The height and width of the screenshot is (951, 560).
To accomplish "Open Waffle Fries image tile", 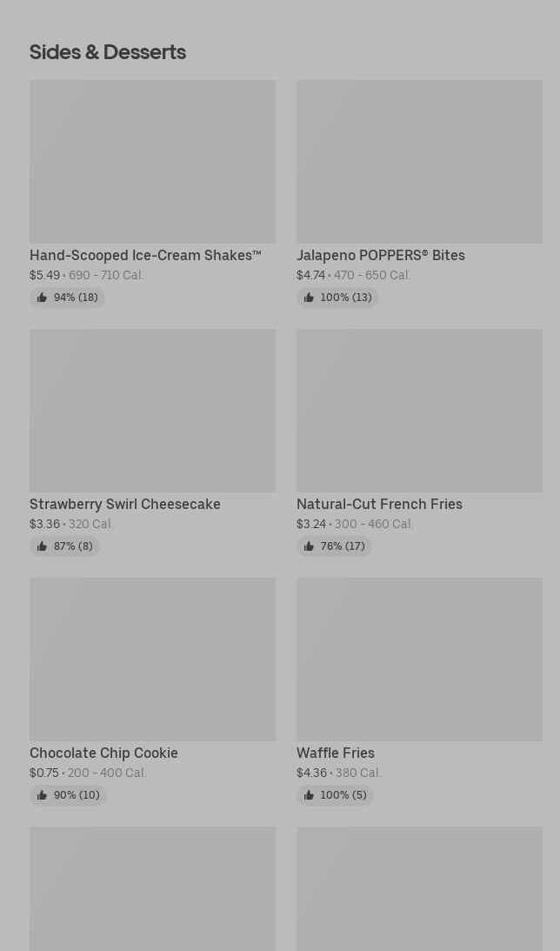I will pos(419,660).
